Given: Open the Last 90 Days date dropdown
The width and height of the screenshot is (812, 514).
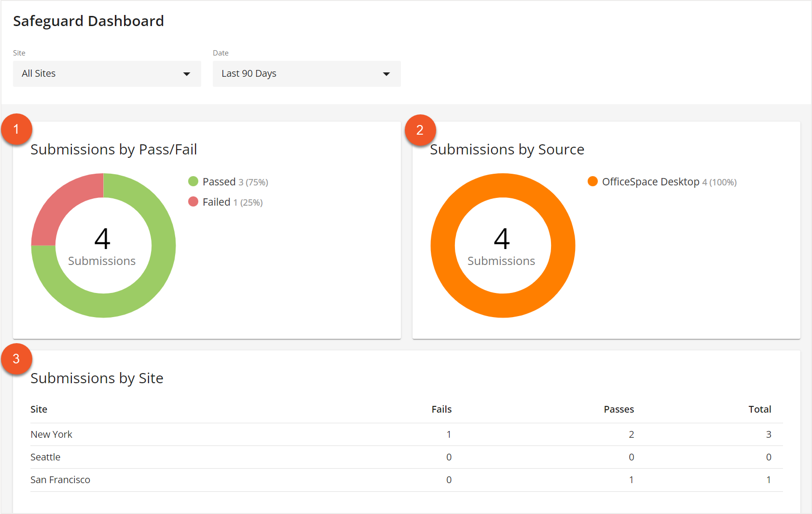Looking at the screenshot, I should (306, 74).
